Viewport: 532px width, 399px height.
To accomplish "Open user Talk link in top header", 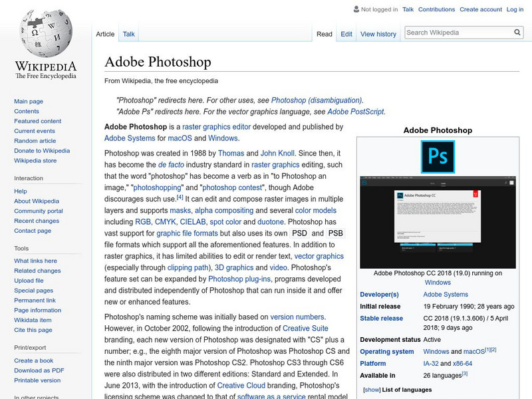I will click(x=408, y=9).
